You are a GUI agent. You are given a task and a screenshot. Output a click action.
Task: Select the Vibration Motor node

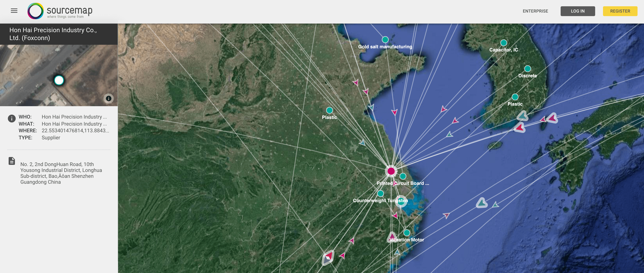pyautogui.click(x=407, y=233)
